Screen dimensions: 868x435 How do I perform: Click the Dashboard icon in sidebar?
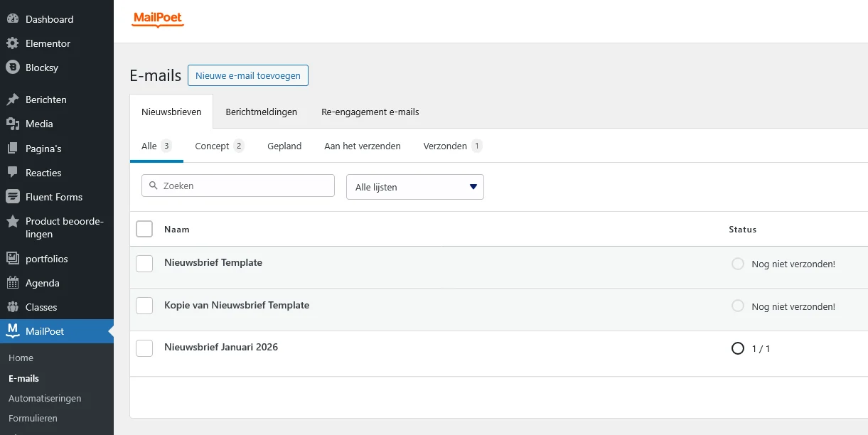[x=13, y=19]
